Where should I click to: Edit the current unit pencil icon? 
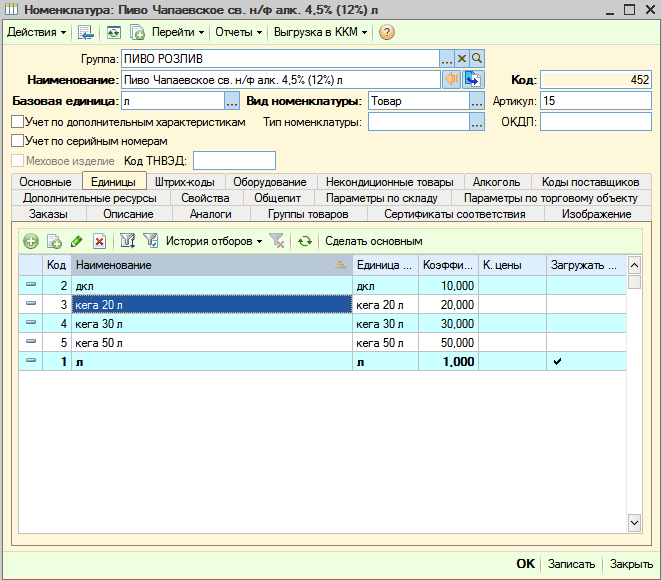pos(76,241)
